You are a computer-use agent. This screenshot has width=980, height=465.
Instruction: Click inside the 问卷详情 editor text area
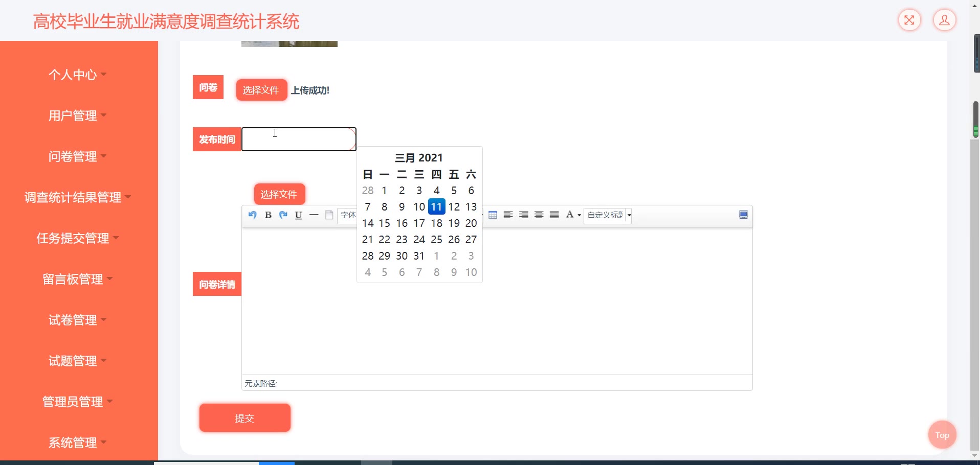497,301
